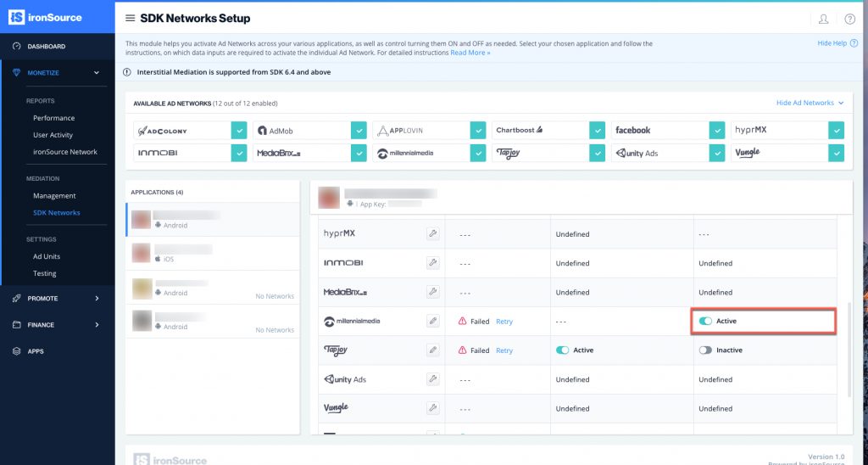The width and height of the screenshot is (868, 465).
Task: Click the Hide Help link
Action: pos(832,43)
